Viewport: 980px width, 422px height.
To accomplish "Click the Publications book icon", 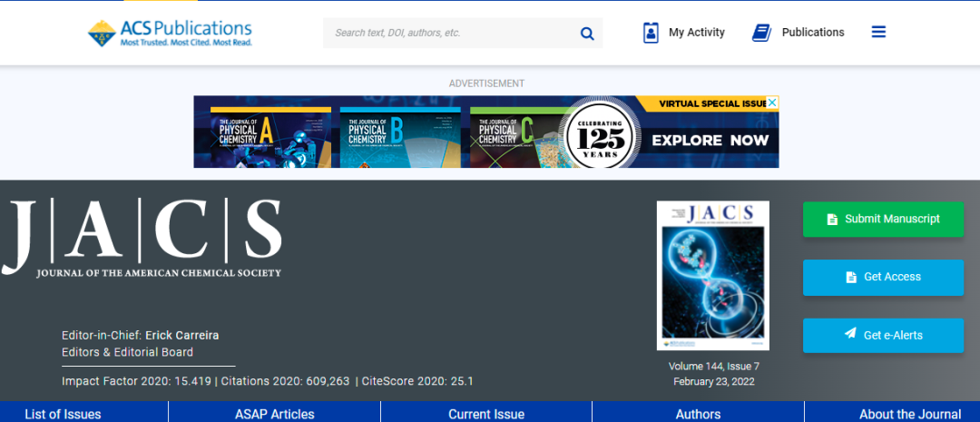I will click(761, 33).
